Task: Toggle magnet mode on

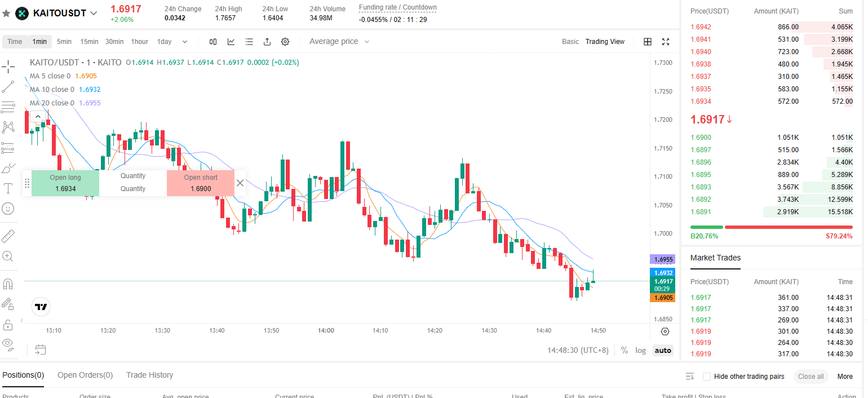Action: coord(8,284)
